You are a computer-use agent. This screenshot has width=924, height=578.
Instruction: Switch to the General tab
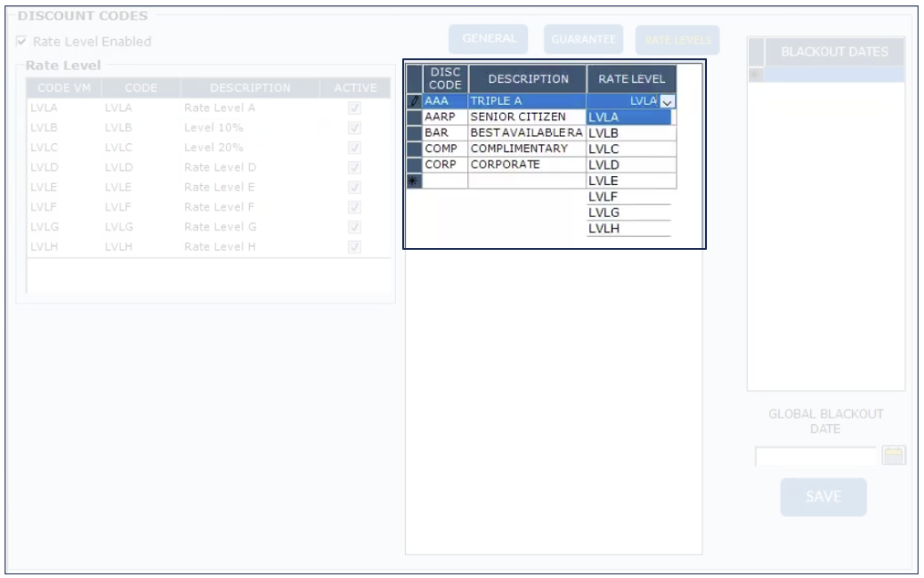(489, 39)
